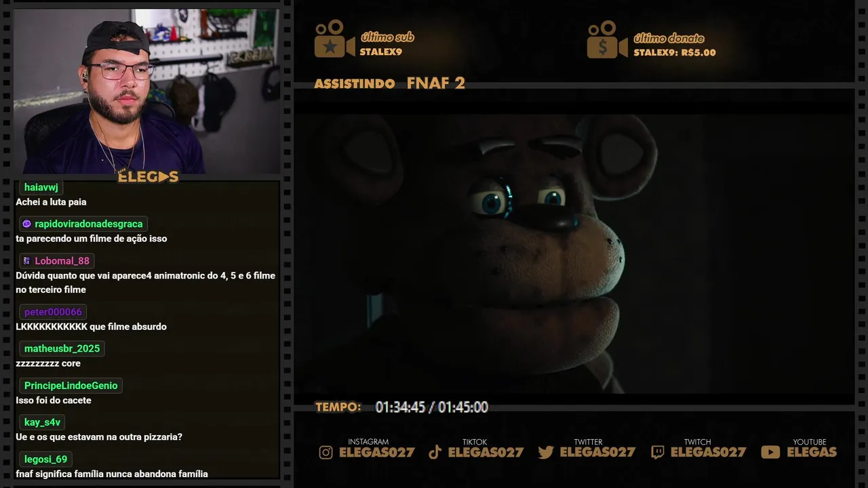Select chat username haiavwj
Image resolution: width=868 pixels, height=488 pixels.
pyautogui.click(x=41, y=187)
